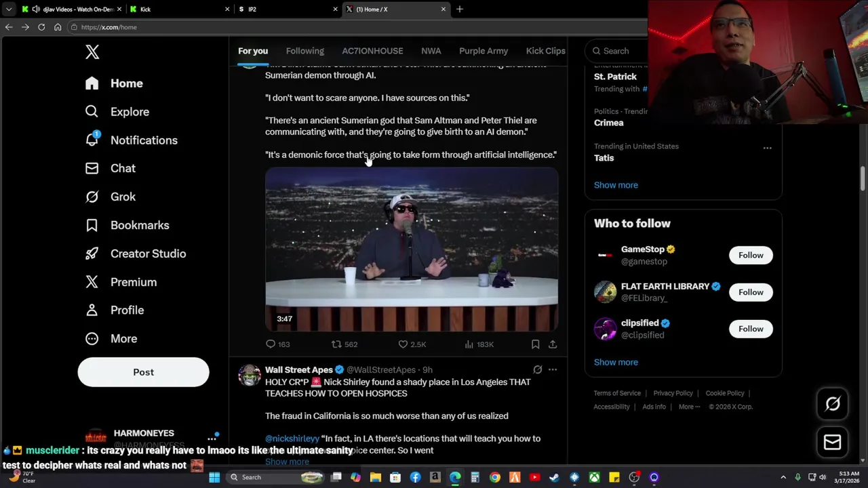This screenshot has height=488, width=868.
Task: Open Explore from the sidebar
Action: pyautogui.click(x=117, y=112)
